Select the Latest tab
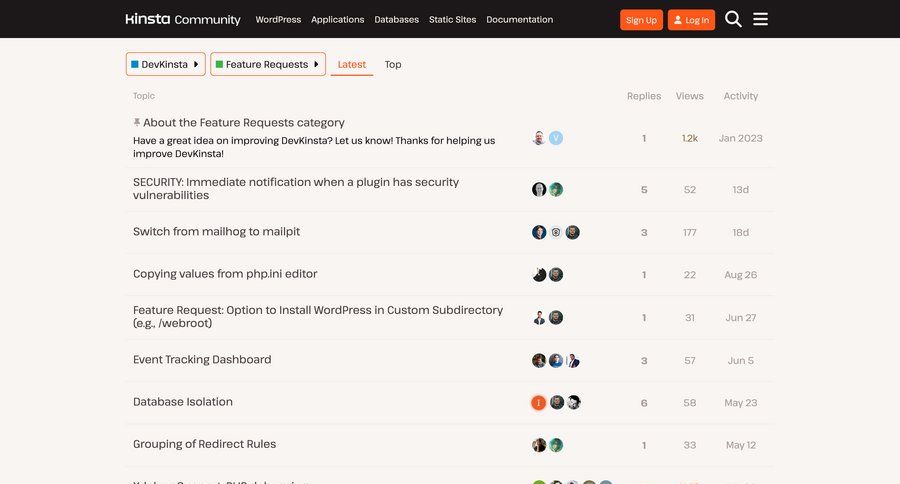This screenshot has width=900, height=484. point(351,64)
